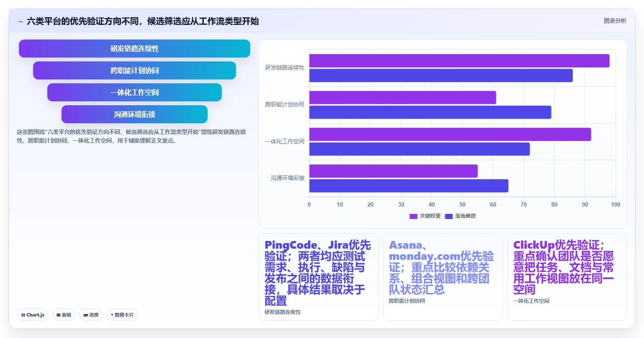The image size is (644, 338).
Task: Click the x-axis tick value 100
Action: tap(615, 204)
